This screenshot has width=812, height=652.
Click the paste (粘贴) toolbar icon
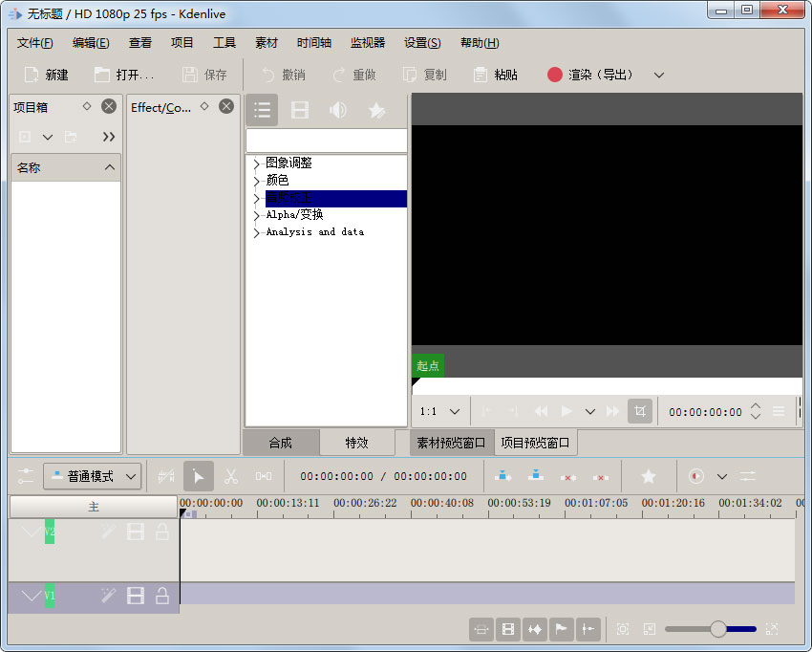[495, 74]
